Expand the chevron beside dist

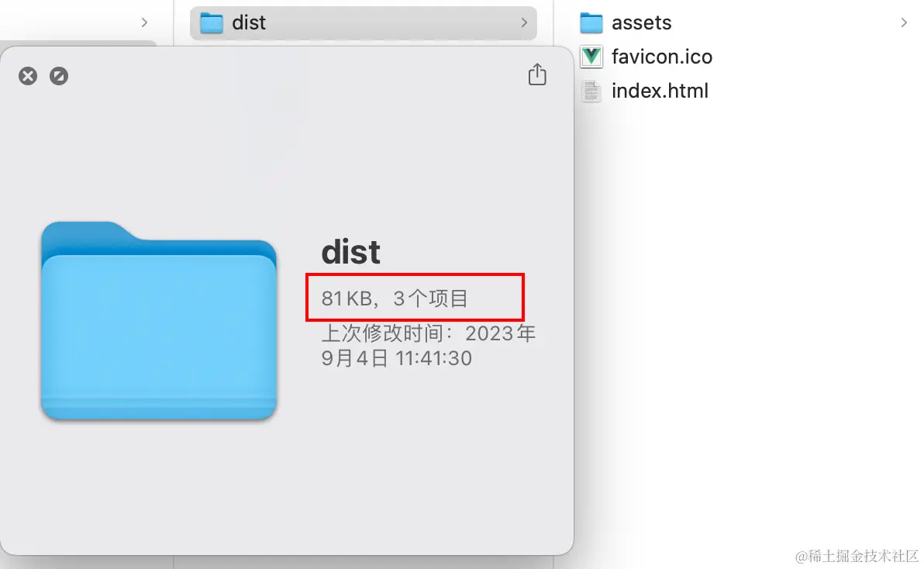click(524, 22)
